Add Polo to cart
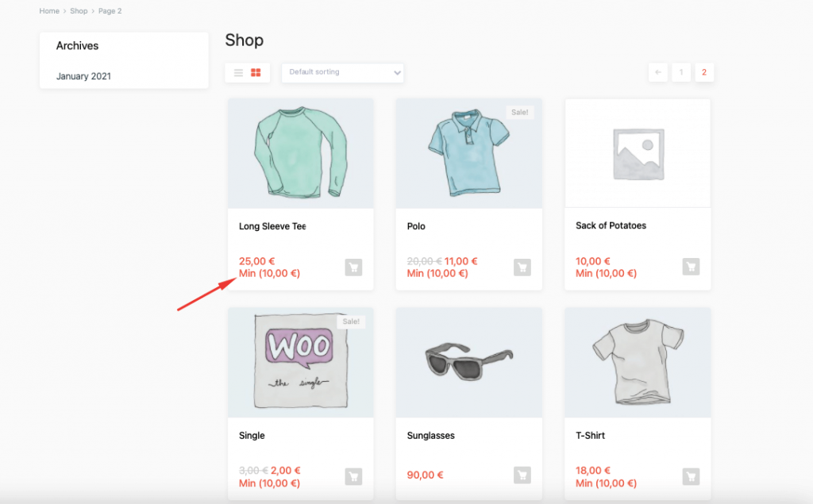 [522, 267]
